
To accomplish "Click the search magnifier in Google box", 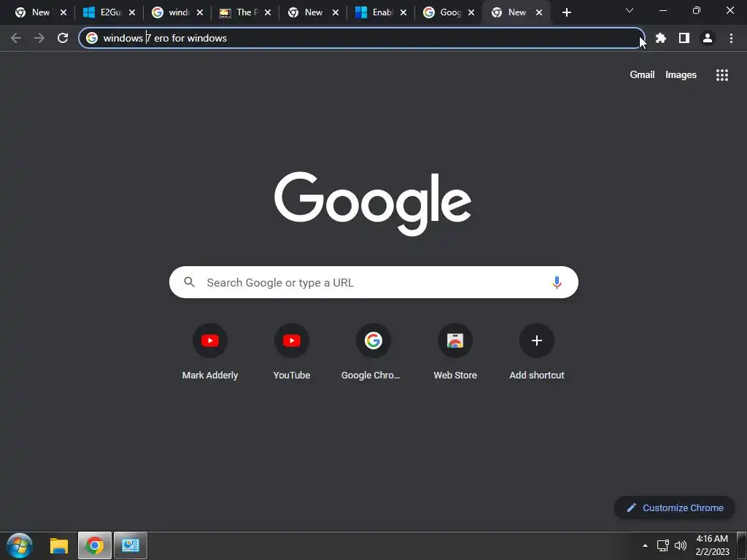I will pyautogui.click(x=189, y=282).
